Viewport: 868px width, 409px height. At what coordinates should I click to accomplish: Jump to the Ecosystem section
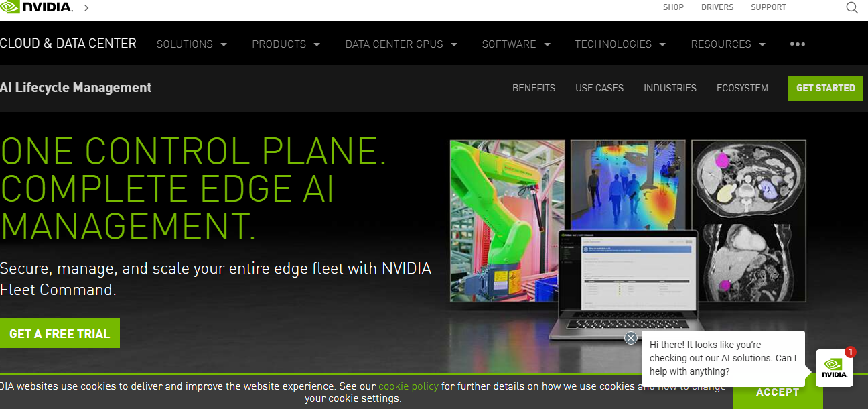[742, 88]
